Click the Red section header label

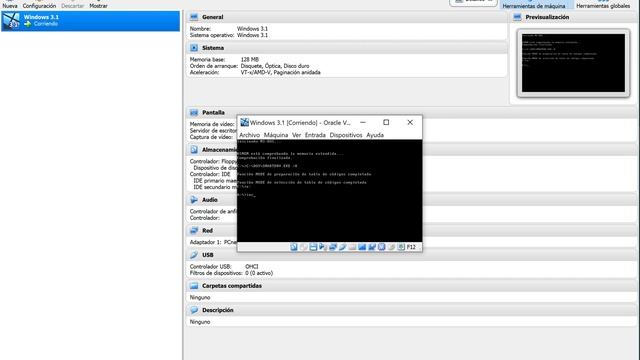[207, 231]
